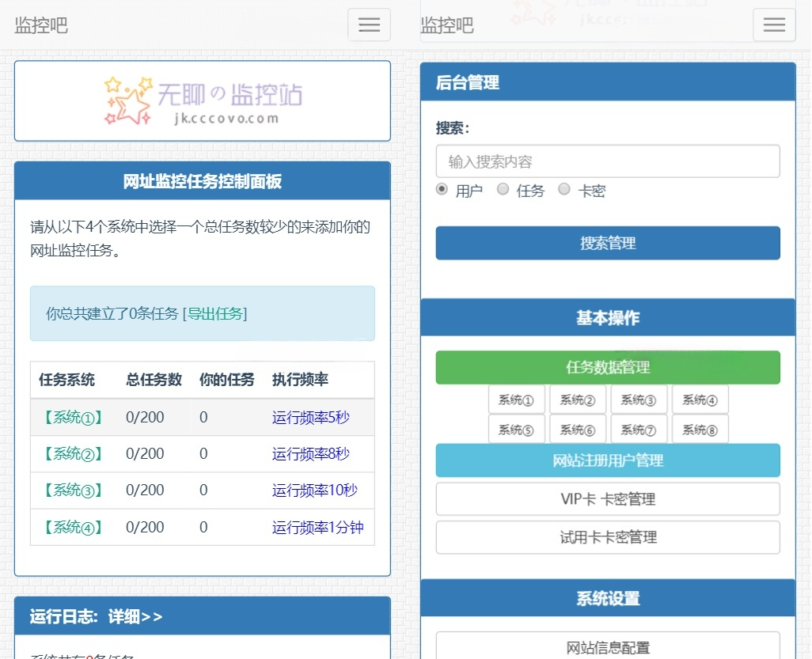Select the 用户 radio button
The height and width of the screenshot is (659, 812).
tap(441, 189)
